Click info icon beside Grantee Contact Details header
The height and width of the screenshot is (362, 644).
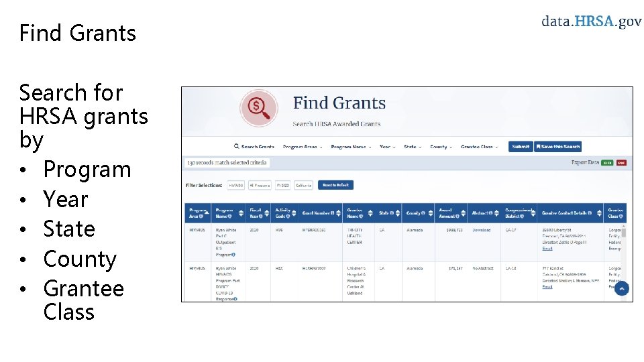pos(590,213)
